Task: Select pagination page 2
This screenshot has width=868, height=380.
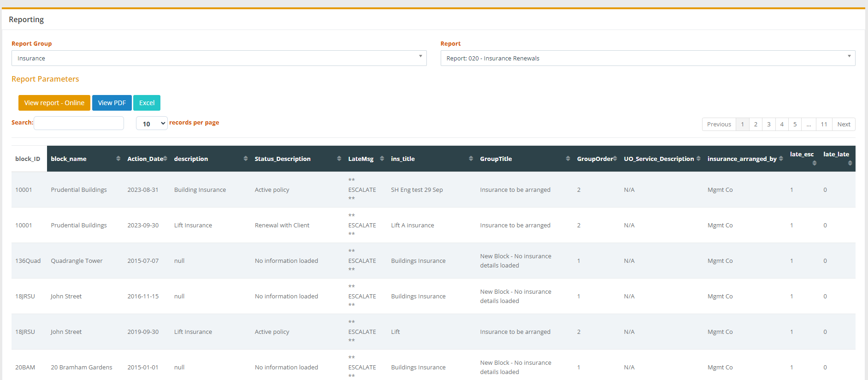Action: tap(756, 125)
